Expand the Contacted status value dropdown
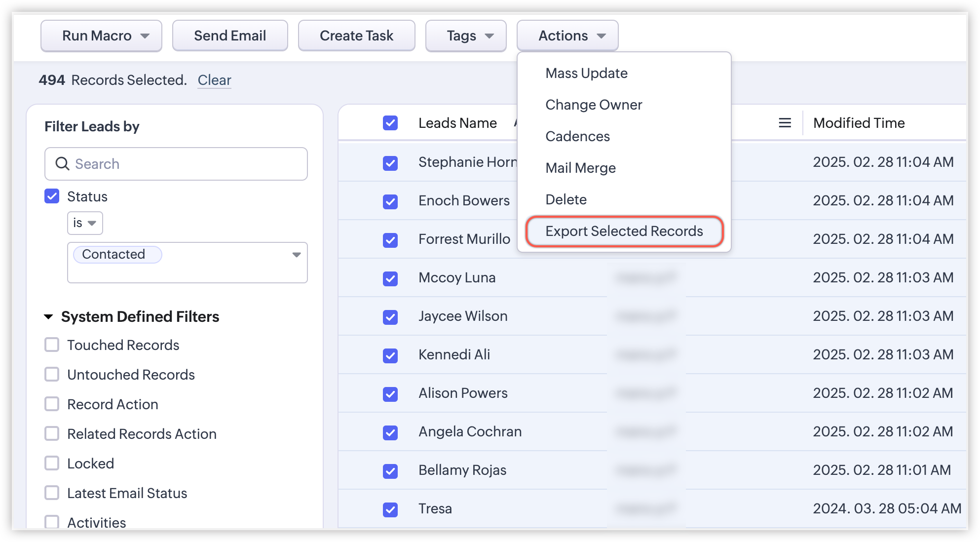Image resolution: width=980 pixels, height=542 pixels. 296,255
